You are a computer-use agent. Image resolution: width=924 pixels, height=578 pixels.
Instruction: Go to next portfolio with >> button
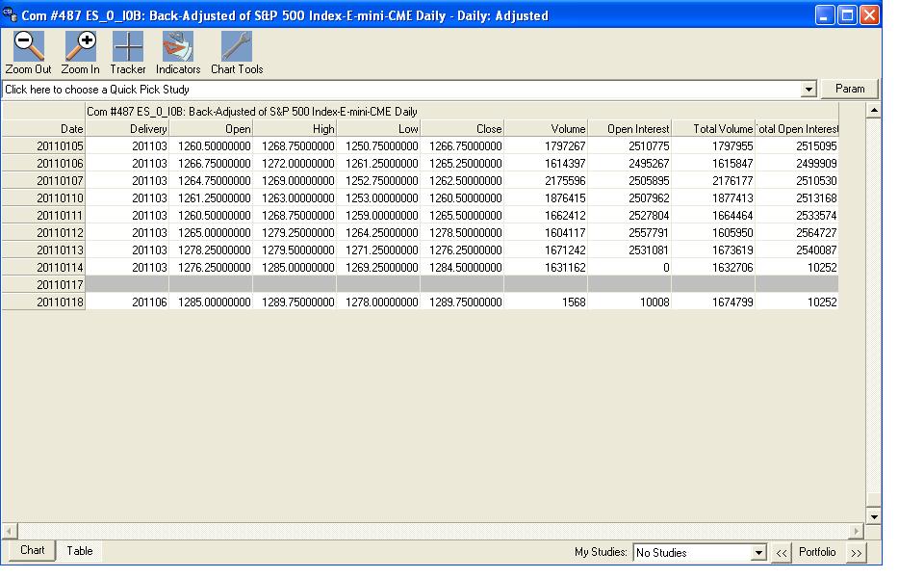(x=857, y=553)
